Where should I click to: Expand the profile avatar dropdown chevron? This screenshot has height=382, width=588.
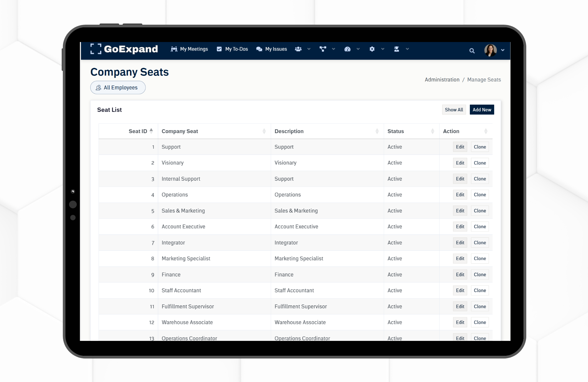pyautogui.click(x=503, y=50)
